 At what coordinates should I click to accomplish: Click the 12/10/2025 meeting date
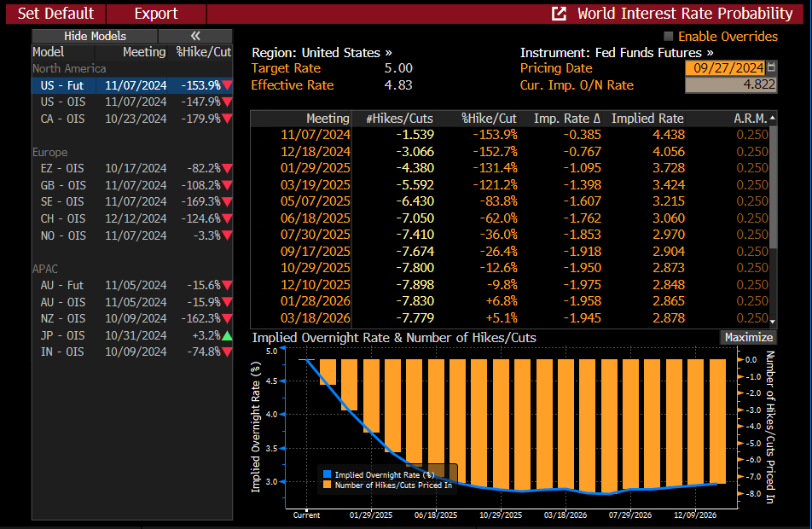[316, 284]
